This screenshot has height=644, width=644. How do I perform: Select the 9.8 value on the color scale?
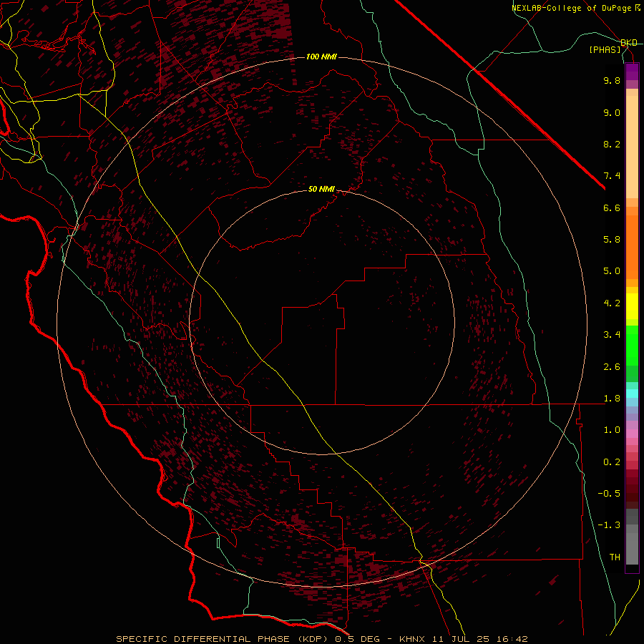(x=612, y=80)
